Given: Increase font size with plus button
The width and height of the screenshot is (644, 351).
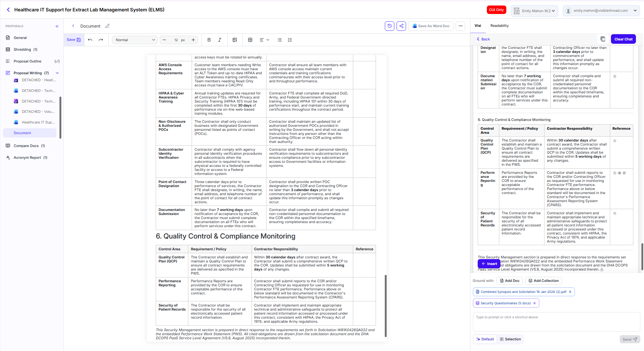Looking at the screenshot, I should [193, 40].
